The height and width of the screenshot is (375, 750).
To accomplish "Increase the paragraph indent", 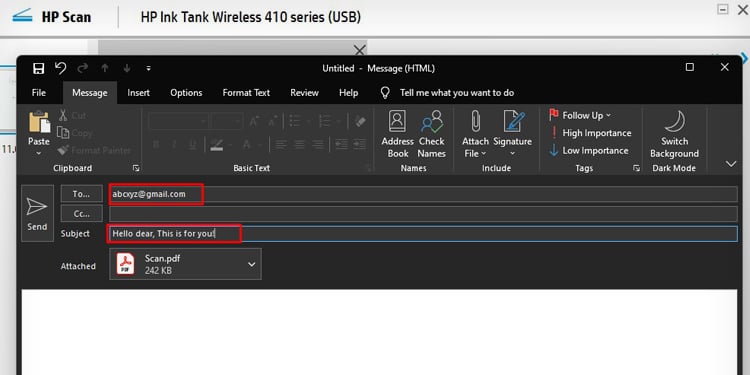I will pos(360,144).
